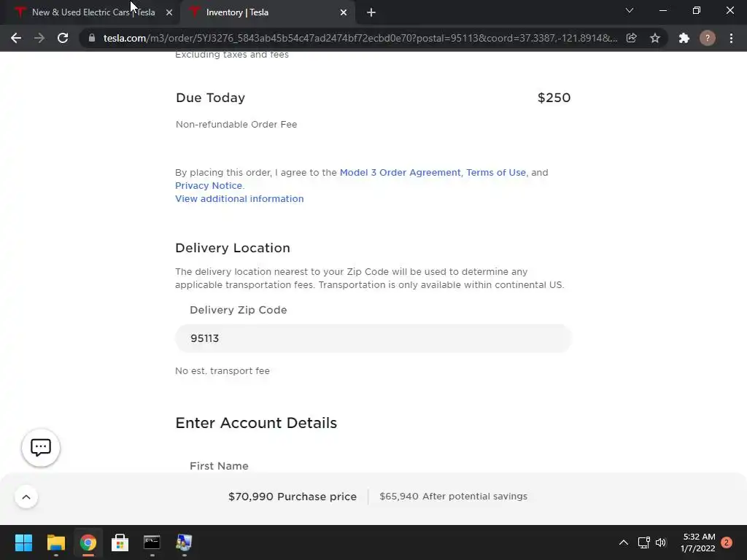Screen dimensions: 747x560
Task: Open the Windows Start menu
Action: point(23,542)
